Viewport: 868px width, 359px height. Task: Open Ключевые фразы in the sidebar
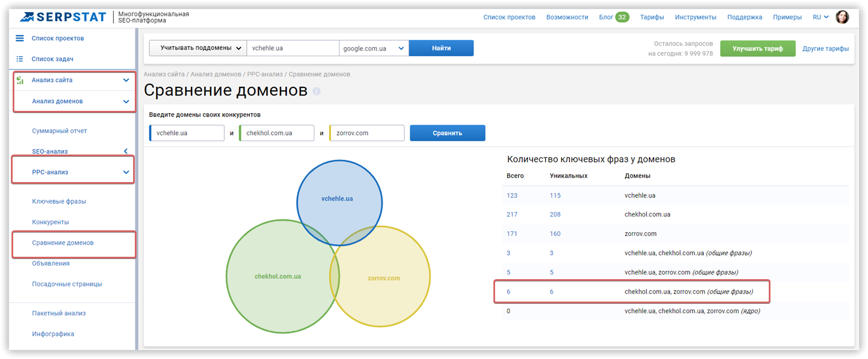59,202
